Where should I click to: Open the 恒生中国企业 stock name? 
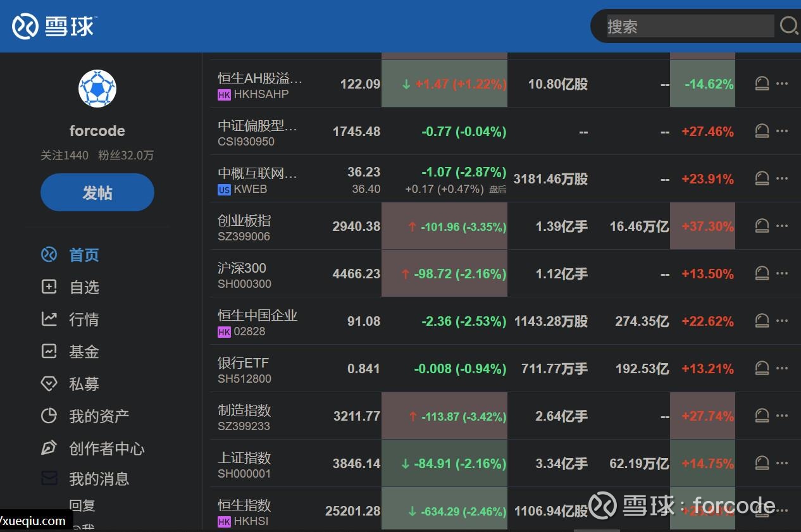click(258, 315)
